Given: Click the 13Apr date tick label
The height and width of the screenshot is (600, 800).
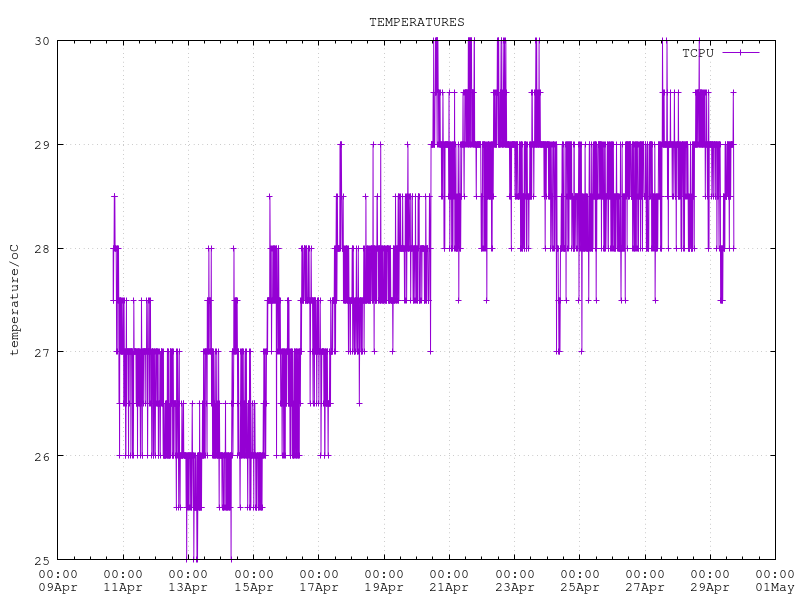Looking at the screenshot, I should (x=188, y=587).
